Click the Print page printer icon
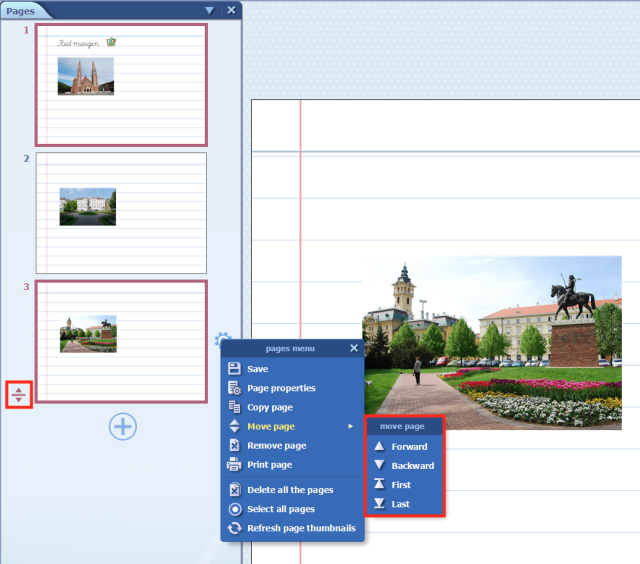Image resolution: width=640 pixels, height=564 pixels. pos(234,464)
